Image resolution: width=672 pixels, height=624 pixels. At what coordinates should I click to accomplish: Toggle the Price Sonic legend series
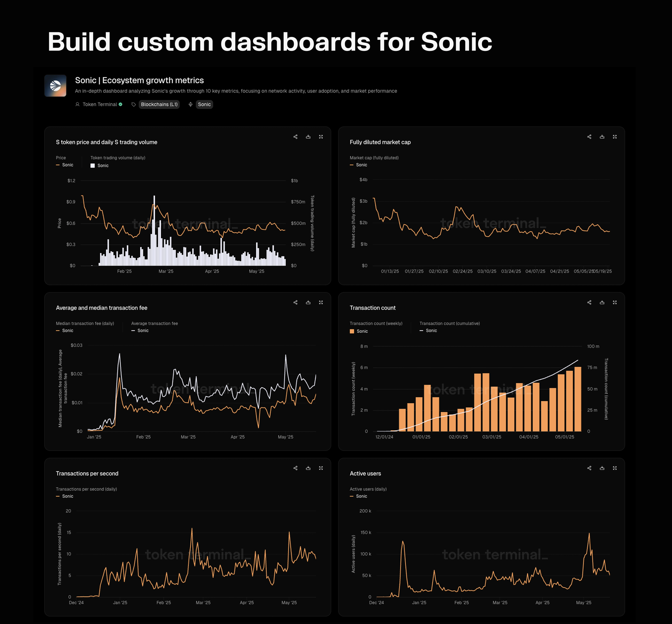(67, 165)
